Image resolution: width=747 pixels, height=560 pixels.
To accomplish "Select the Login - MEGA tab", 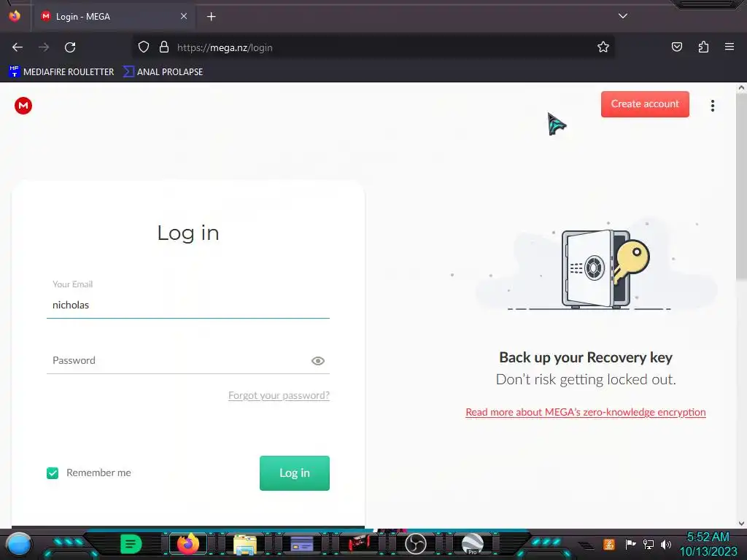I will pos(113,17).
